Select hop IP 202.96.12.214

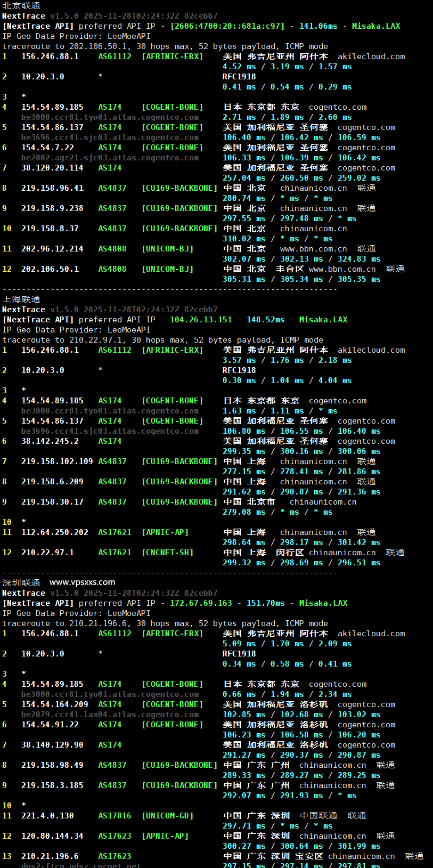pyautogui.click(x=52, y=249)
